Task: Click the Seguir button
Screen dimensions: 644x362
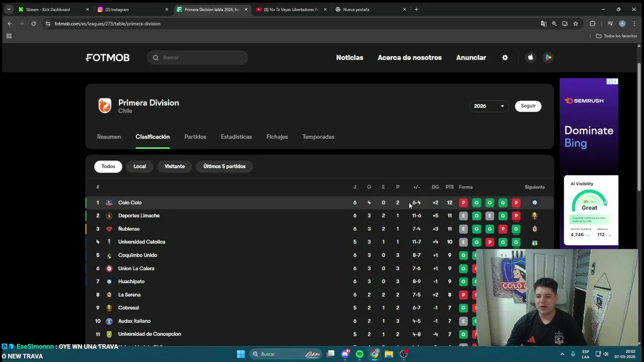Action: click(x=528, y=106)
